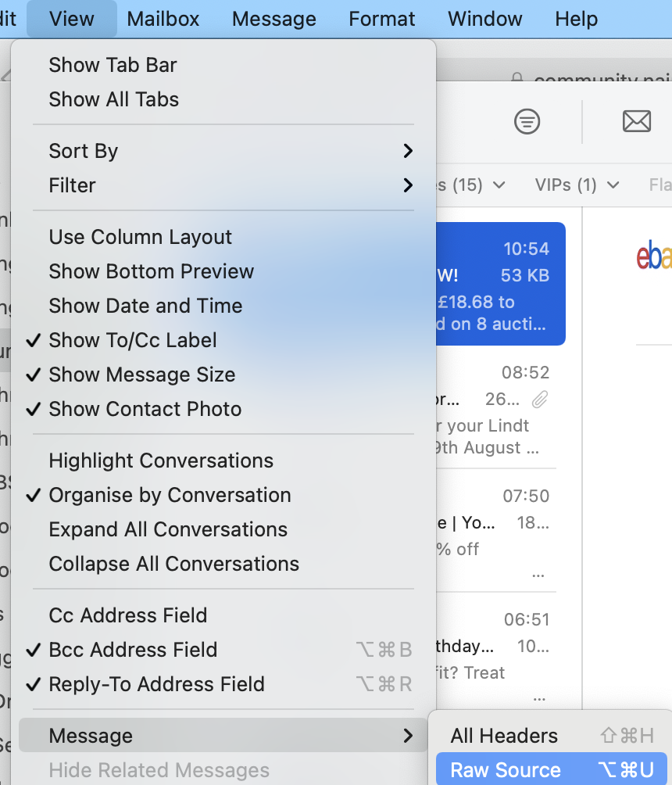Toggle Show Contact Photo setting
The width and height of the screenshot is (672, 785).
pos(145,409)
